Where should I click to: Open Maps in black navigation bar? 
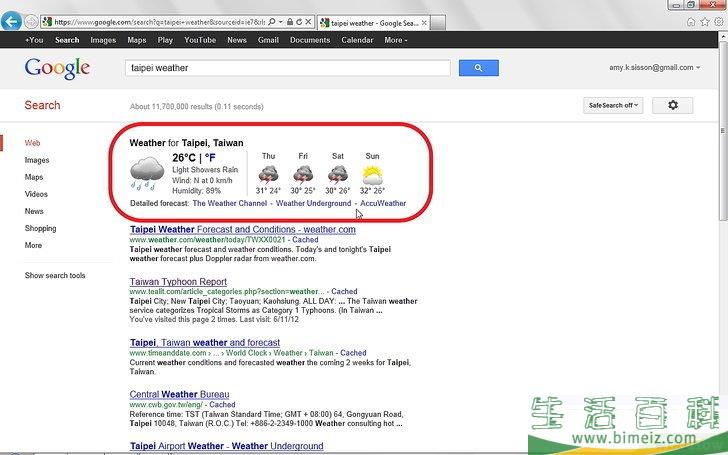[136, 40]
